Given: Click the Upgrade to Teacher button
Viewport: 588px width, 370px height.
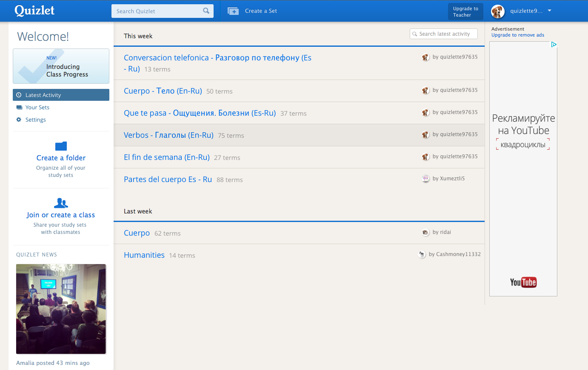Looking at the screenshot, I should pos(465,11).
